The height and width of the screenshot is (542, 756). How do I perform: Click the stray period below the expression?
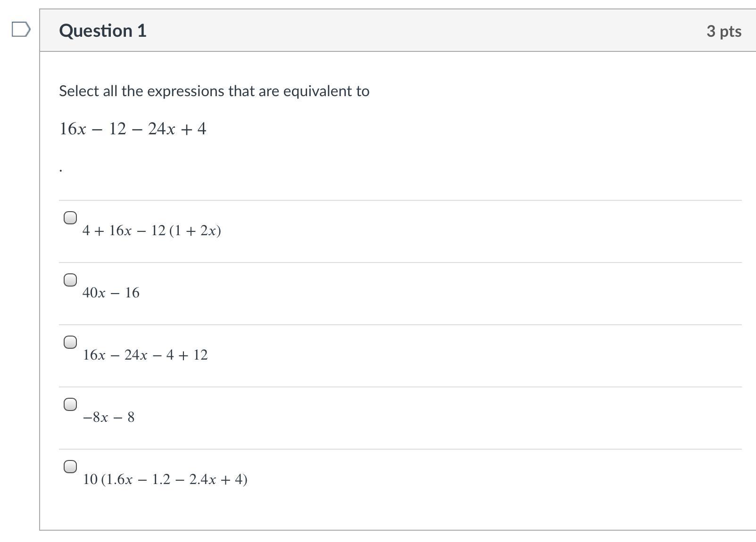pos(61,171)
